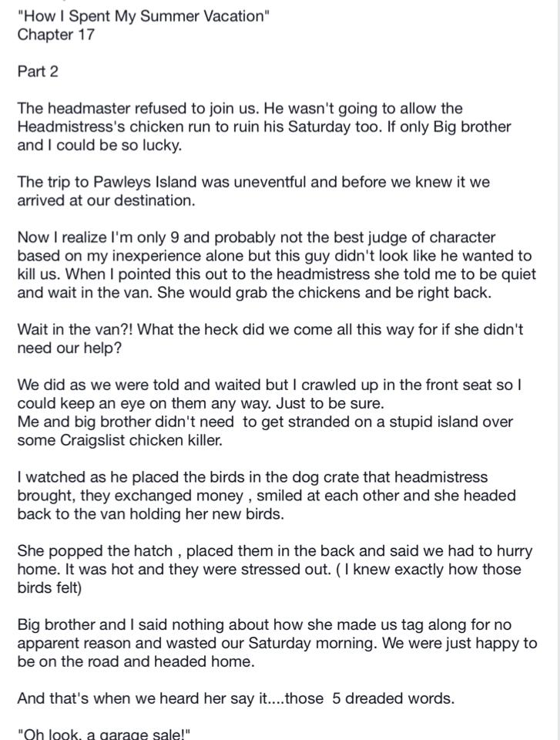Click paragraph starting "Big brother and I said nothing"
This screenshot has width=560, height=740.
coord(277,643)
